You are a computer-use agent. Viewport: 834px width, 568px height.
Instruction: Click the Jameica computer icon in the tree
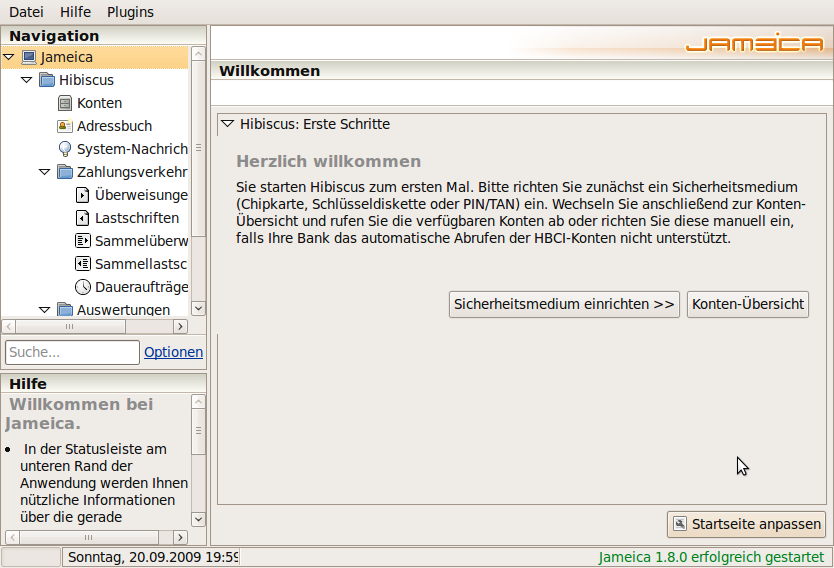point(29,57)
